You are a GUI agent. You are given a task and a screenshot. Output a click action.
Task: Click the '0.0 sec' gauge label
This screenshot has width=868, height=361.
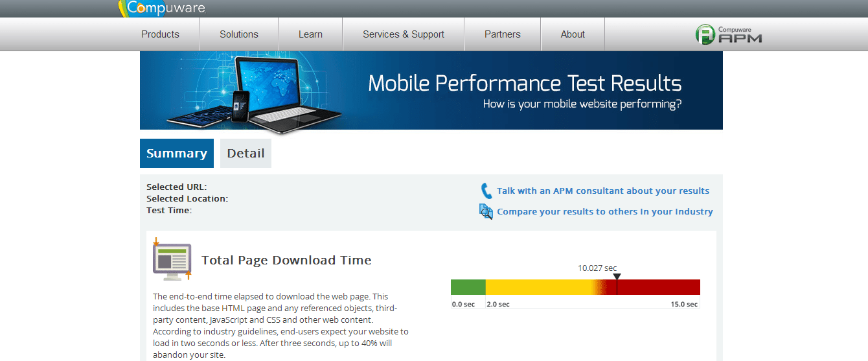(x=463, y=304)
